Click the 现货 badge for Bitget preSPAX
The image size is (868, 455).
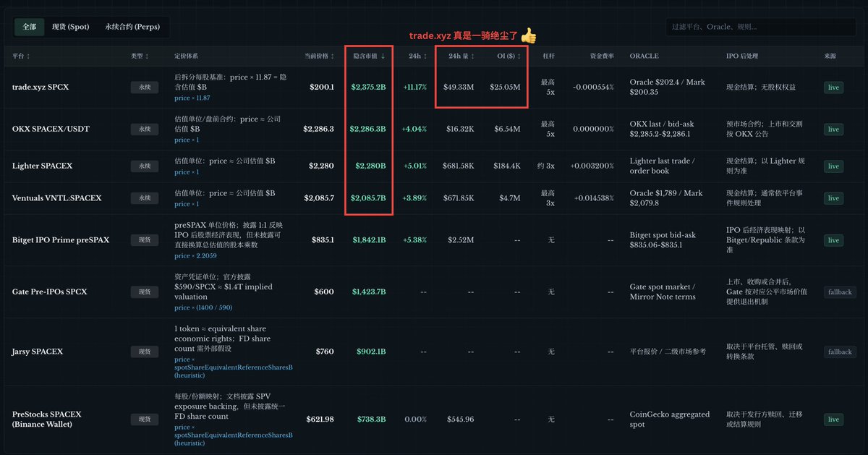point(145,239)
